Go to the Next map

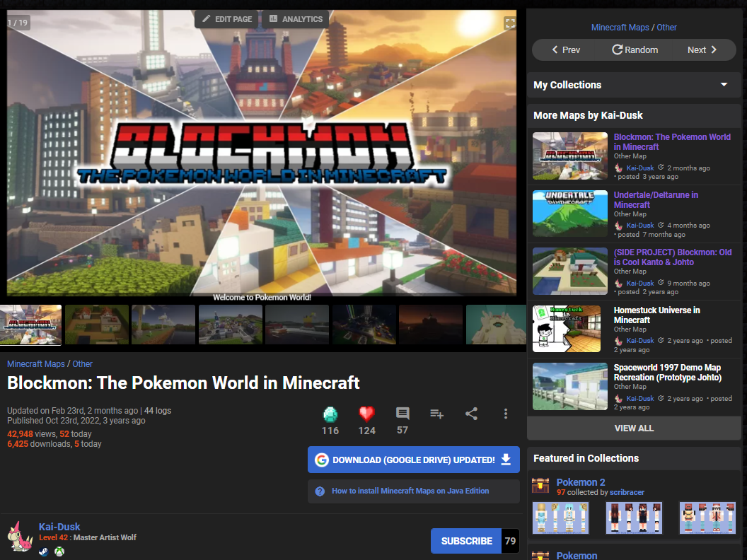[700, 49]
